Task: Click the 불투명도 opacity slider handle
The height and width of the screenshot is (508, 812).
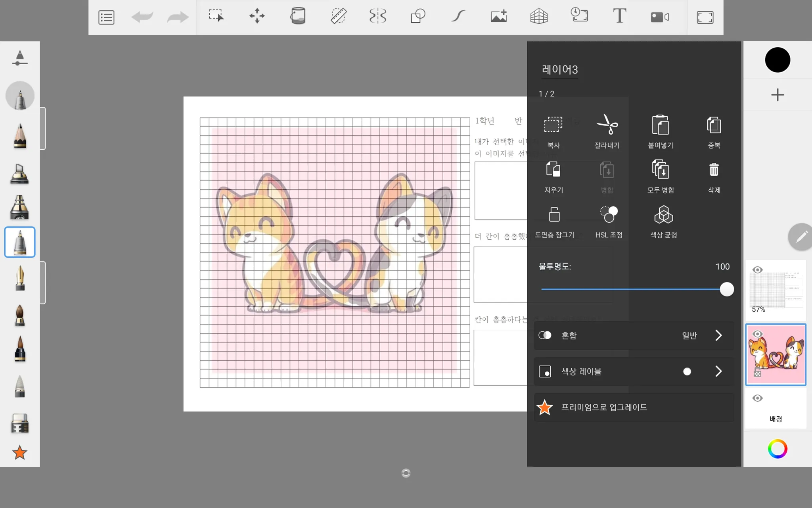Action: coord(726,289)
